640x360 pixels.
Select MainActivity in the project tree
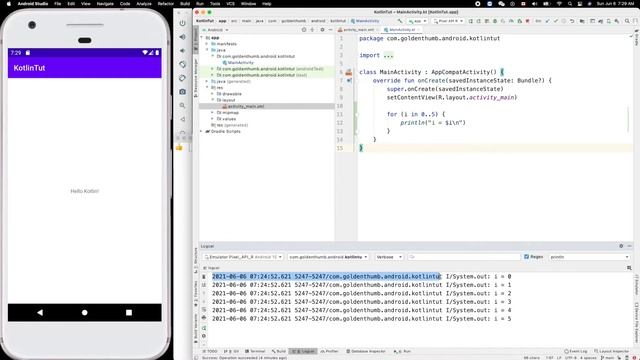click(x=238, y=62)
